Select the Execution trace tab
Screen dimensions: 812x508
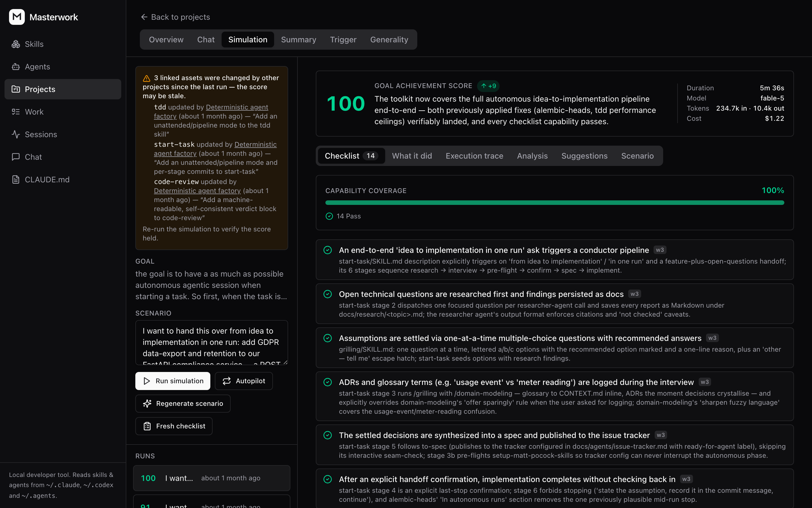(x=474, y=156)
